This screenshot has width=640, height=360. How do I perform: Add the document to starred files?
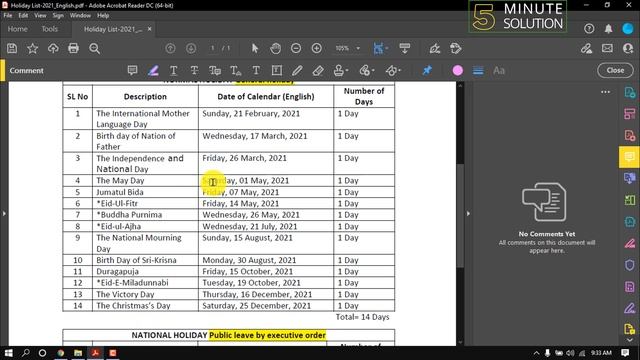click(x=32, y=49)
